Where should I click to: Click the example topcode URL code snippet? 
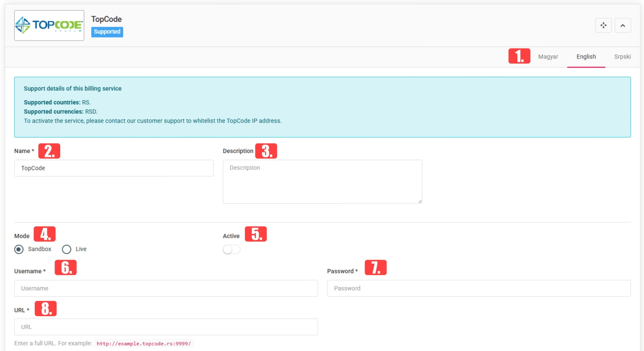click(144, 344)
